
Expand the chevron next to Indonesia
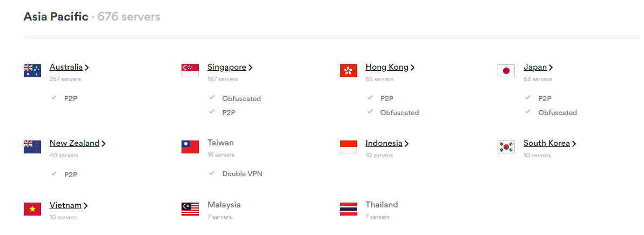click(x=406, y=144)
